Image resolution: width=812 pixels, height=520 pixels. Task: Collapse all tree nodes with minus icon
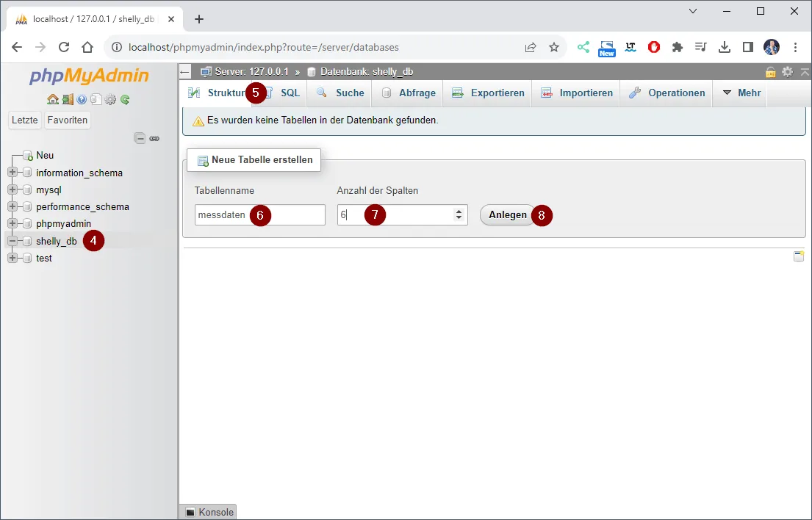[x=140, y=138]
